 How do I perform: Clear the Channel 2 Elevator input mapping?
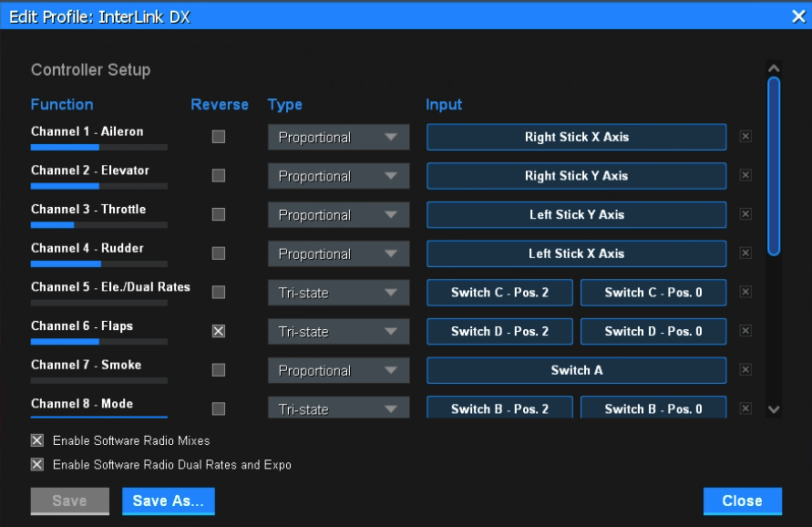point(745,175)
